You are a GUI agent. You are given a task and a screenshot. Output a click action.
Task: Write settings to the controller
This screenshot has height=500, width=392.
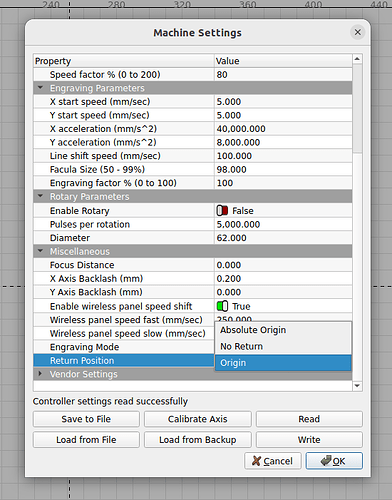pos(309,440)
